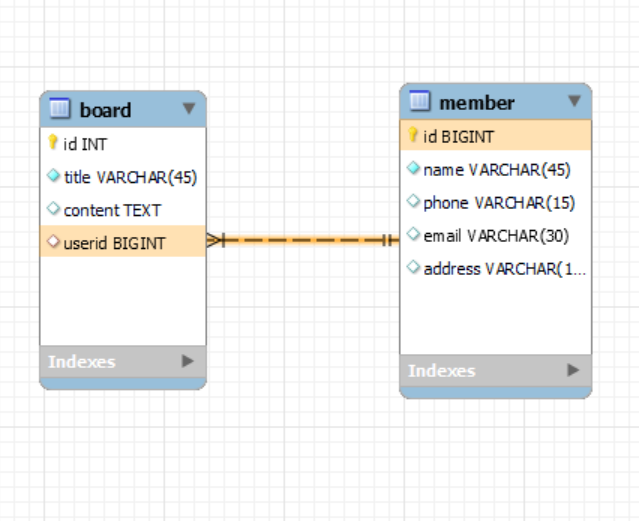639x521 pixels.
Task: Collapse the board table with header arrow
Action: tap(188, 108)
